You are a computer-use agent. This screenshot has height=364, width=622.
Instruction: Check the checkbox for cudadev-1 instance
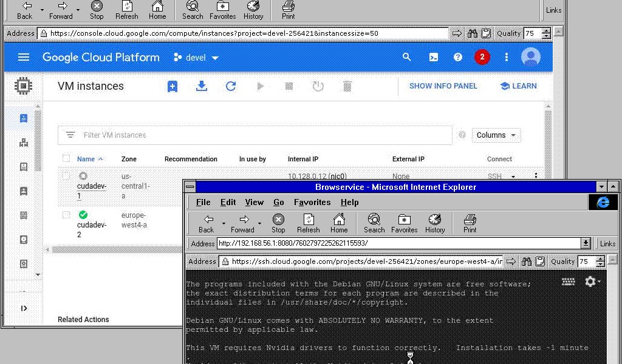(x=66, y=174)
